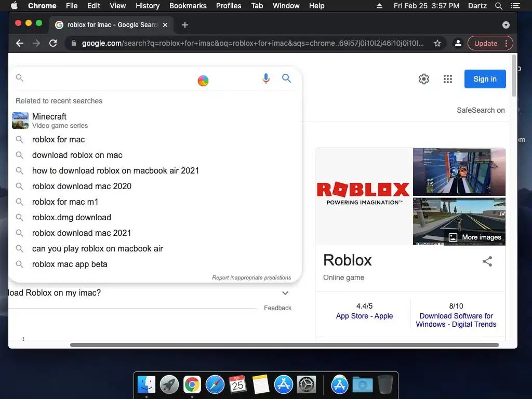
Task: Open the Chrome three-dot menu beside Update
Action: [x=506, y=43]
